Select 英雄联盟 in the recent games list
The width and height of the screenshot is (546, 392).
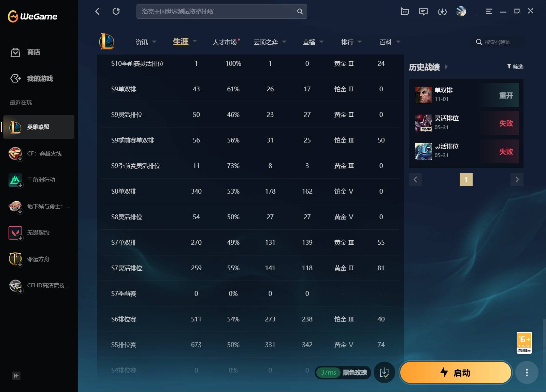pos(39,127)
